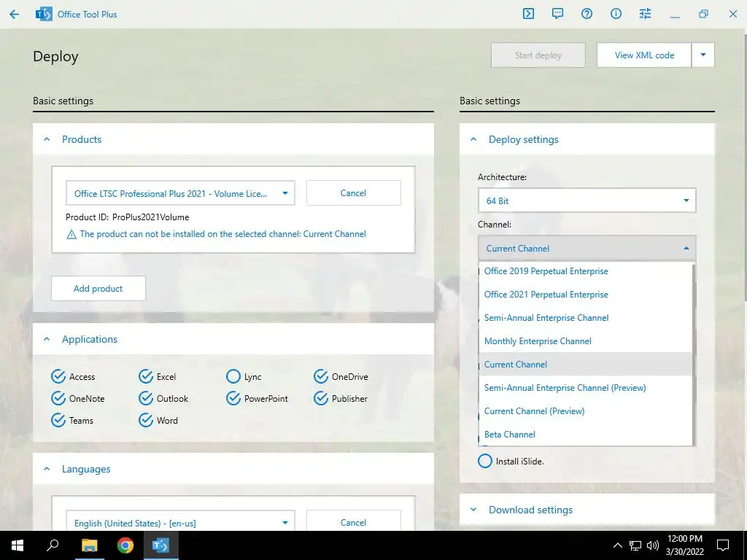Collapse the Deploy settings section

473,139
